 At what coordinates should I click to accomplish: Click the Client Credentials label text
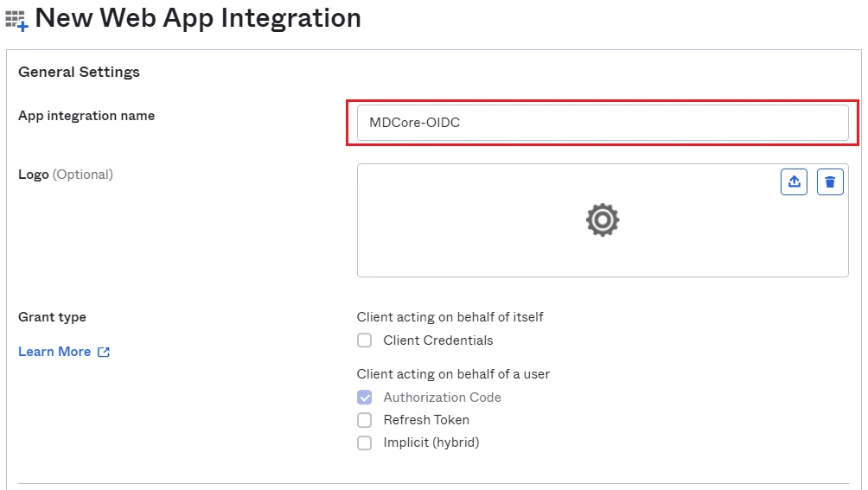(437, 340)
